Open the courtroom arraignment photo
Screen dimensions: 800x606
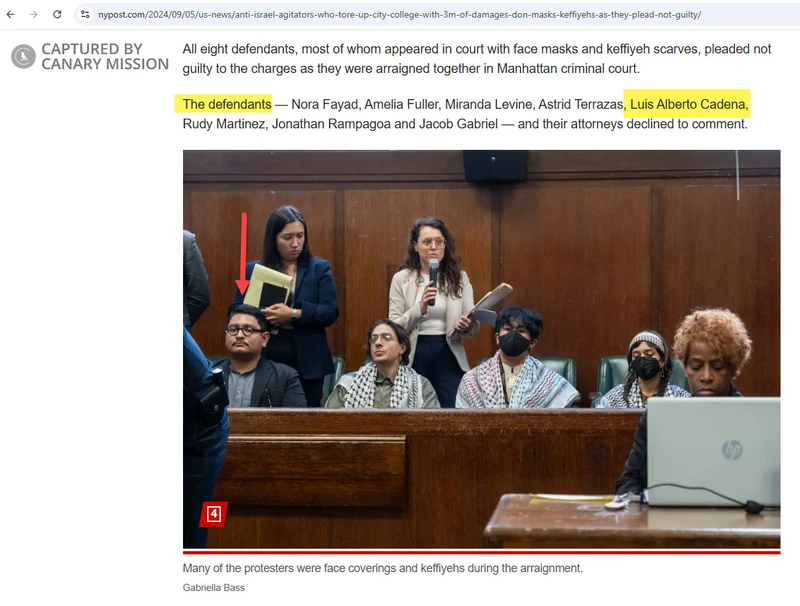coord(481,349)
